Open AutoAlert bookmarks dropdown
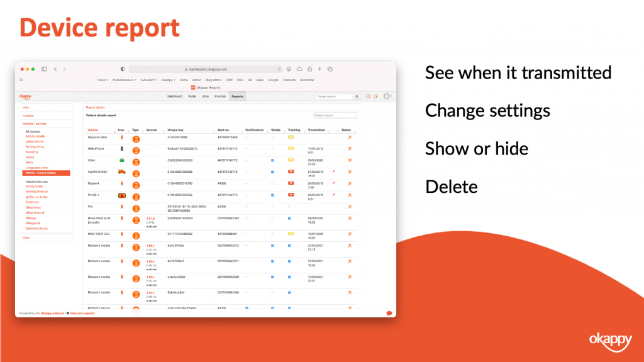Image resolution: width=644 pixels, height=362 pixels. [x=148, y=80]
